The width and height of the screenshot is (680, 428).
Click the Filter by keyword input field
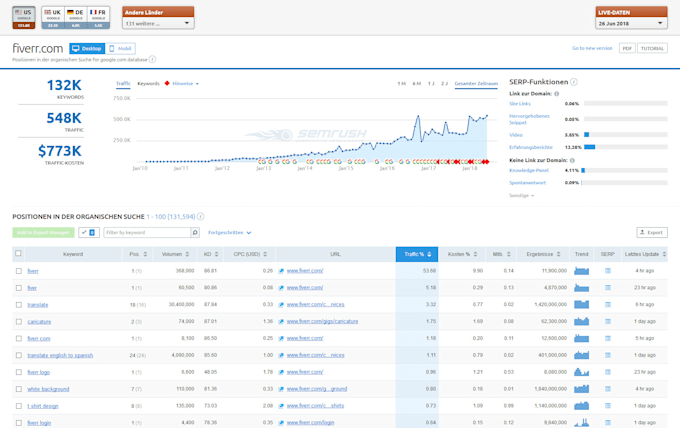(146, 232)
